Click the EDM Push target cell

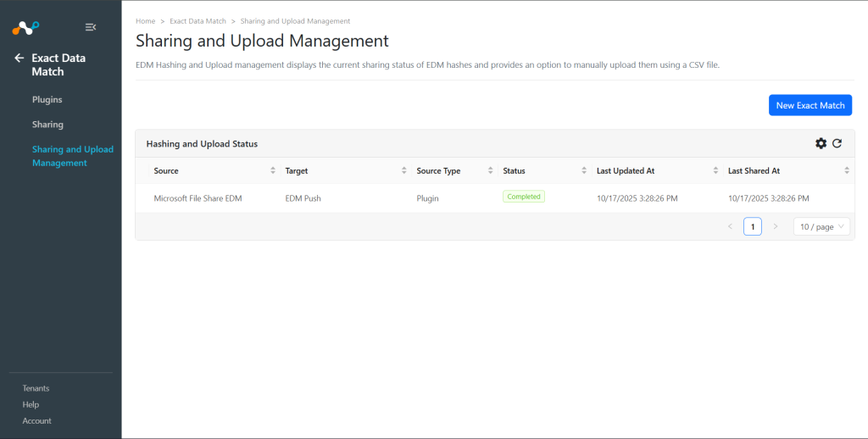(x=303, y=198)
